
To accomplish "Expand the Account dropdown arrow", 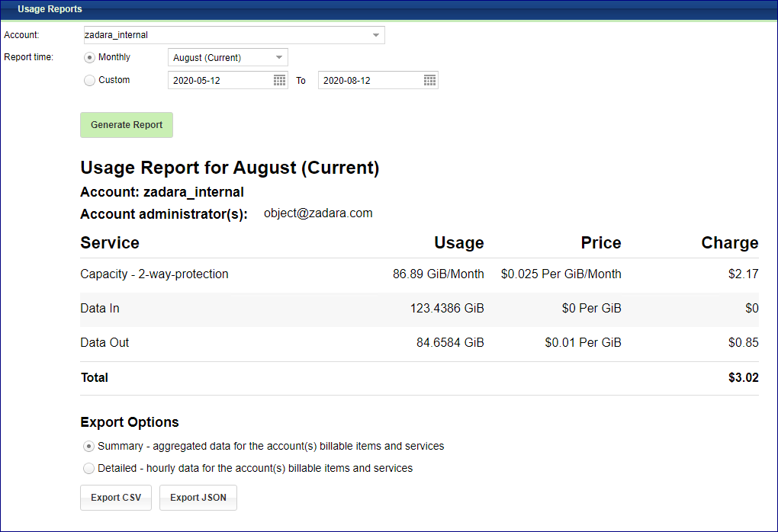I will [x=375, y=35].
